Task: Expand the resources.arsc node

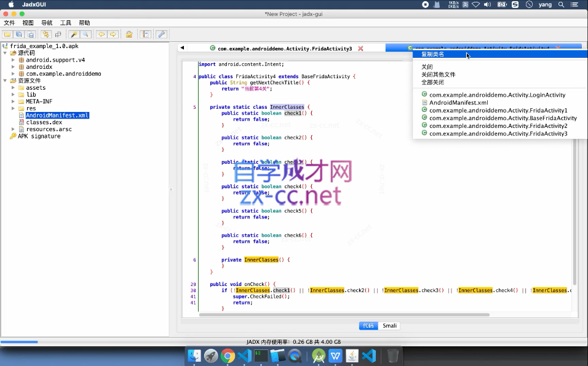Action: point(13,129)
